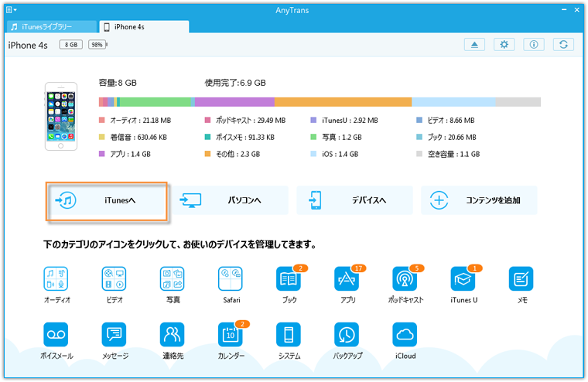Refresh the device with the refresh icon
The width and height of the screenshot is (588, 382).
(563, 45)
